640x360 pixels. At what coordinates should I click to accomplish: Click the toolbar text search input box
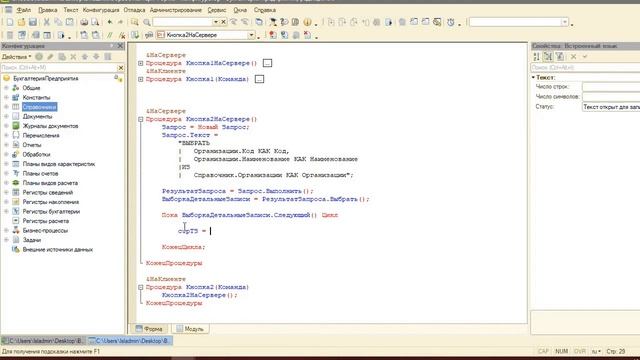182,22
